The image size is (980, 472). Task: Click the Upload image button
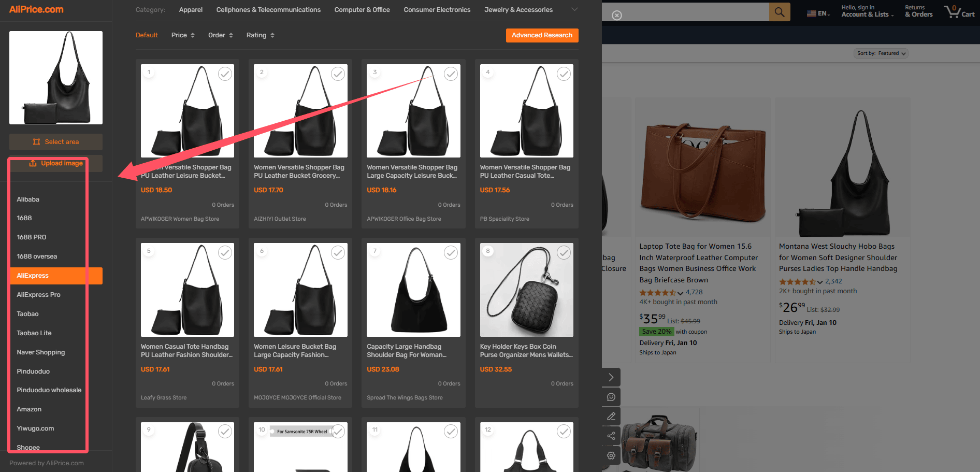56,163
